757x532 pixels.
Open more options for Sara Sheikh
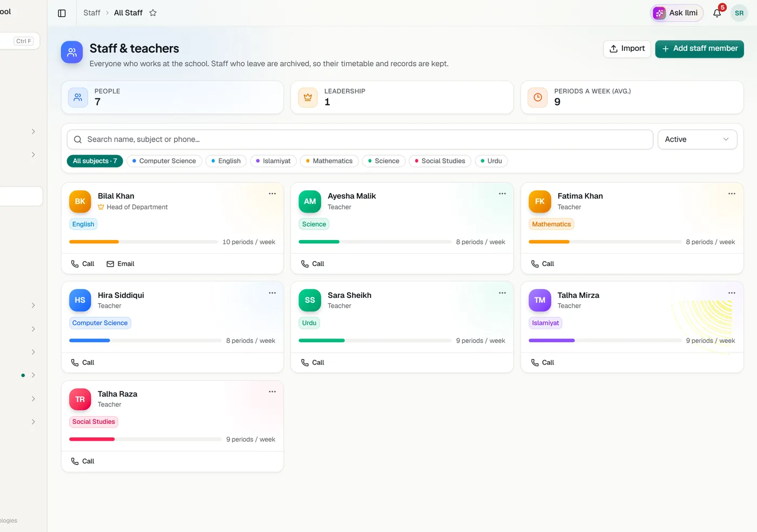pyautogui.click(x=502, y=293)
